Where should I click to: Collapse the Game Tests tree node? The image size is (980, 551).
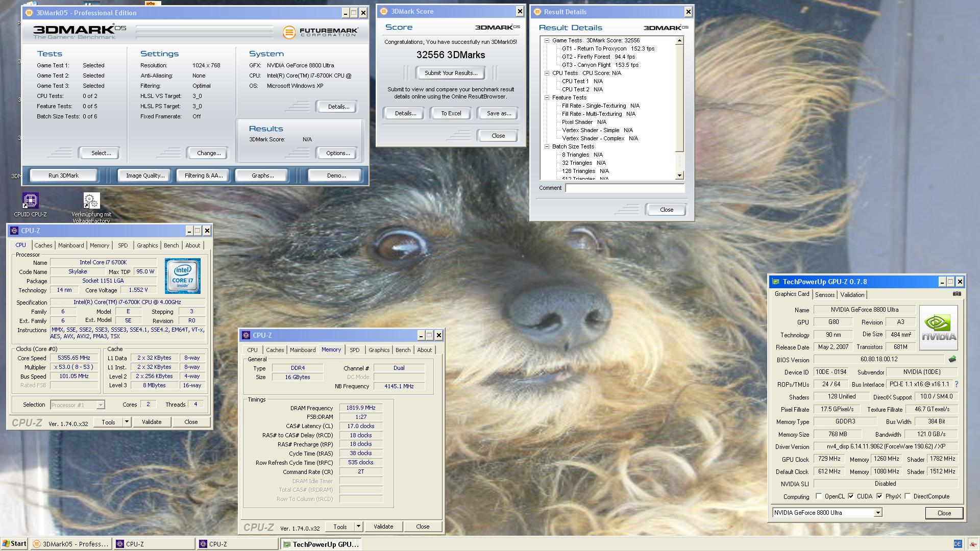(x=547, y=40)
